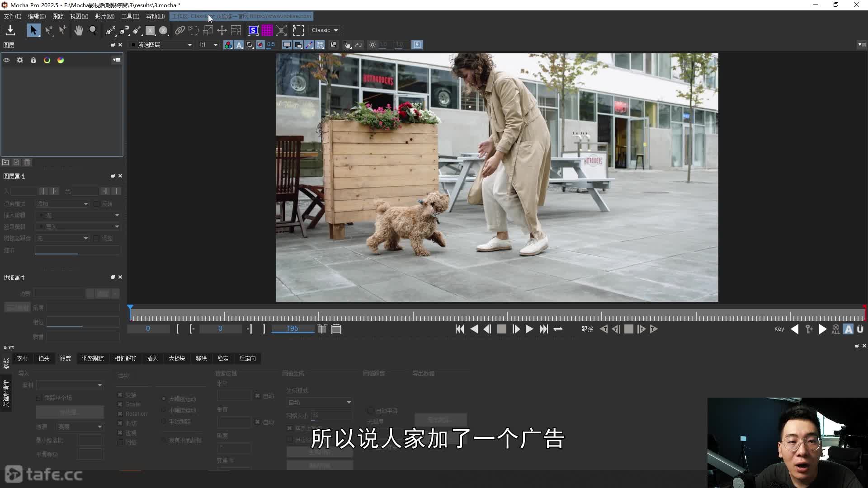Switch to the 稳定 tab
Screen dimensions: 868x488
coord(223,358)
